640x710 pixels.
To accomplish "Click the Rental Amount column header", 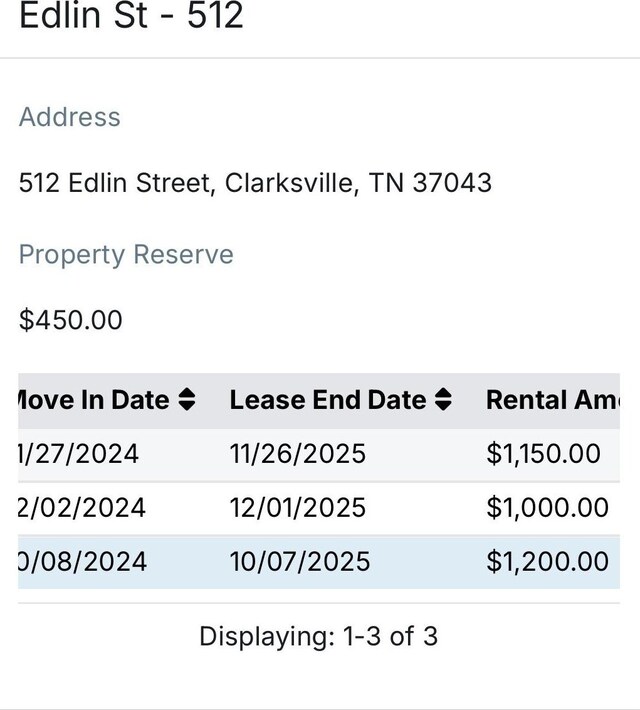I will (x=553, y=400).
